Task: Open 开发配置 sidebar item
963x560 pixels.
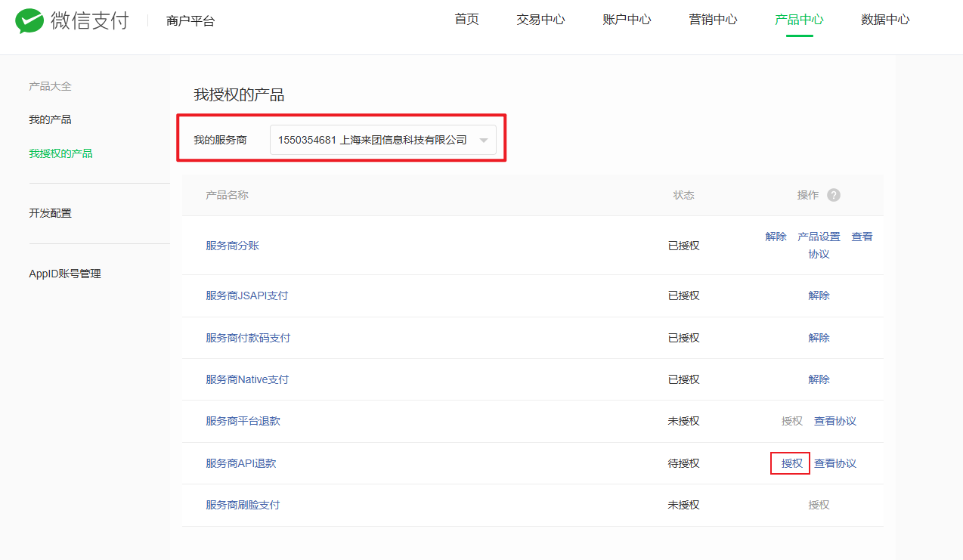Action: (50, 213)
